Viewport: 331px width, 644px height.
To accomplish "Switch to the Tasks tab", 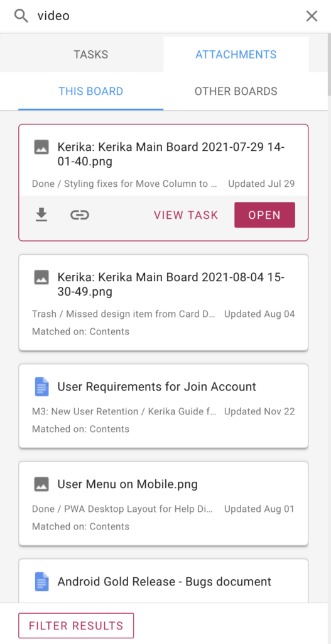I will (90, 54).
